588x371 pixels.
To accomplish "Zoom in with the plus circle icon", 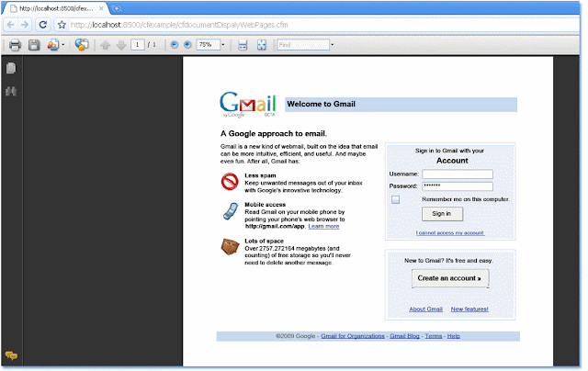I will [x=187, y=45].
